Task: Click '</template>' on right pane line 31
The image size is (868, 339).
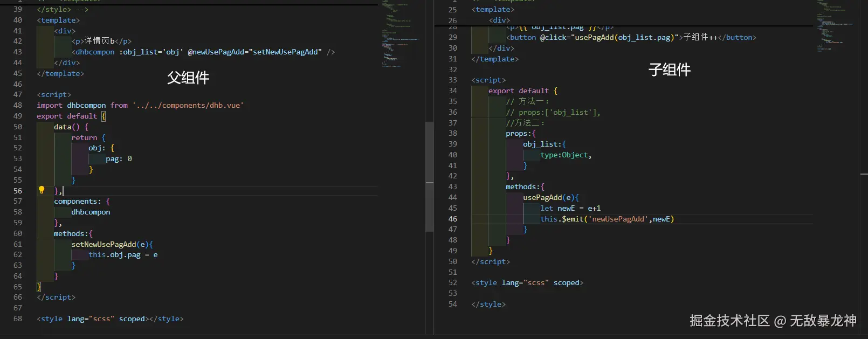Action: point(495,59)
